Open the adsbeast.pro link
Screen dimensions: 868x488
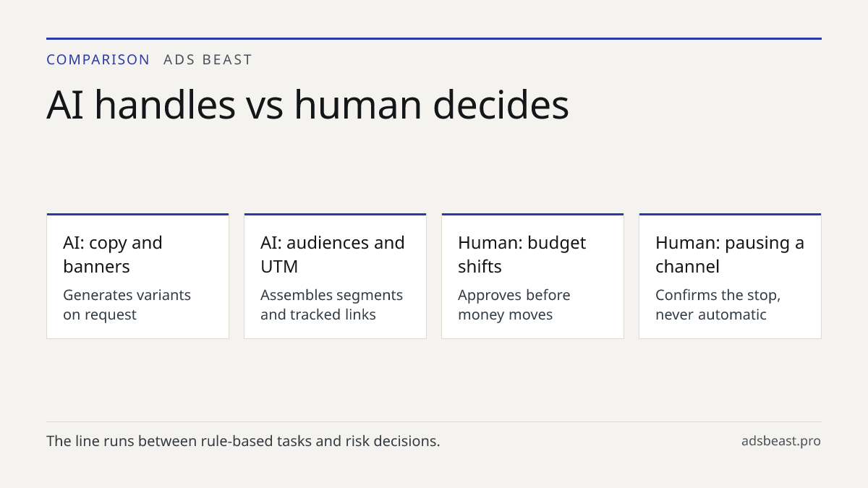(781, 441)
